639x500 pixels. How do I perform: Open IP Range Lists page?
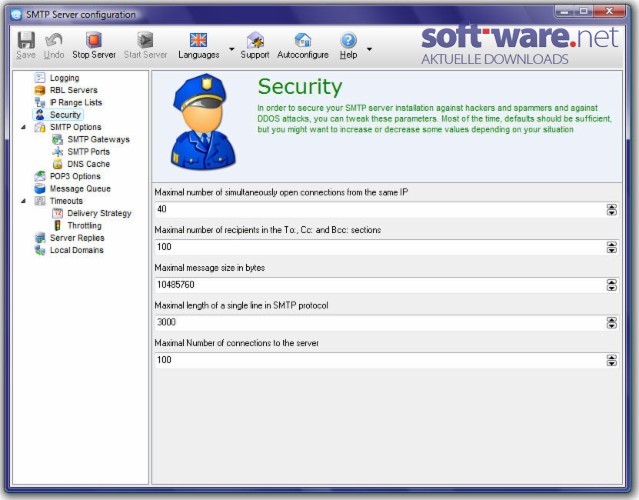pos(76,102)
